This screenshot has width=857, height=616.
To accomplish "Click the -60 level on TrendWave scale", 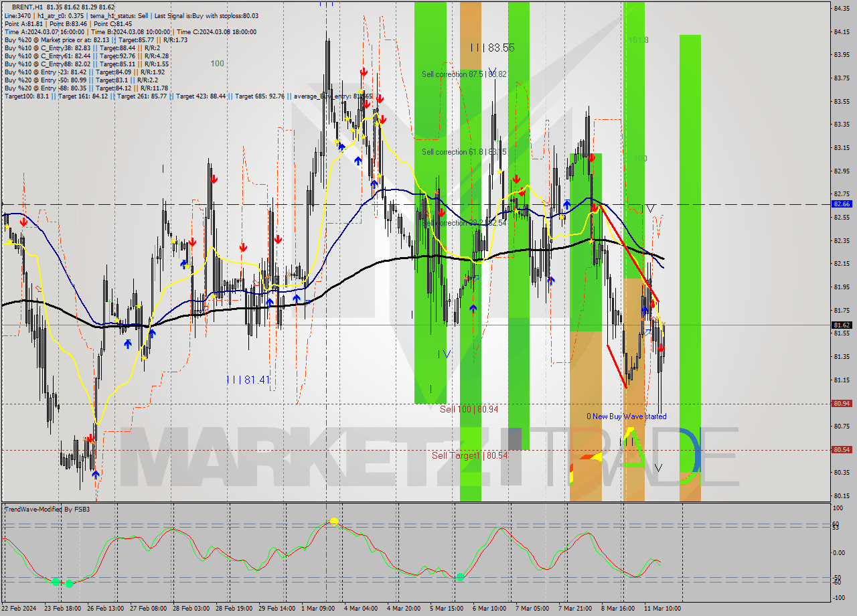I will point(838,582).
